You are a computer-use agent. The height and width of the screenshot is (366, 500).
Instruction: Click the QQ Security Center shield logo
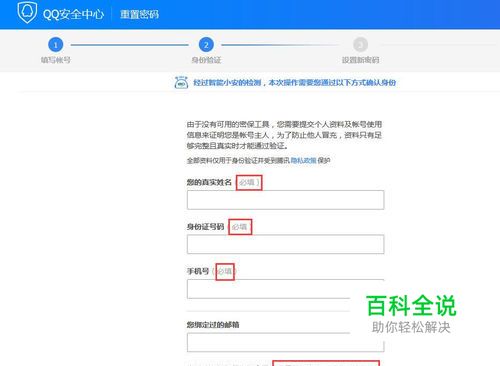27,12
